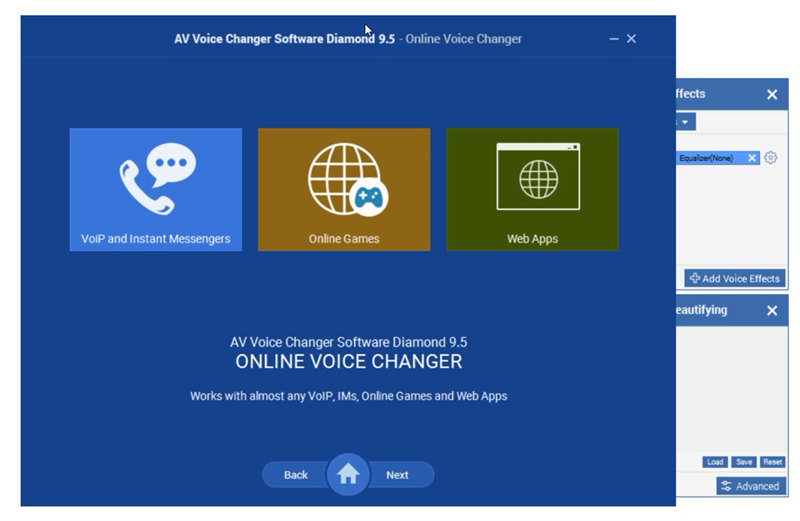Go Back in the wizard
Viewport: 800px width, 521px height.
pyautogui.click(x=295, y=475)
